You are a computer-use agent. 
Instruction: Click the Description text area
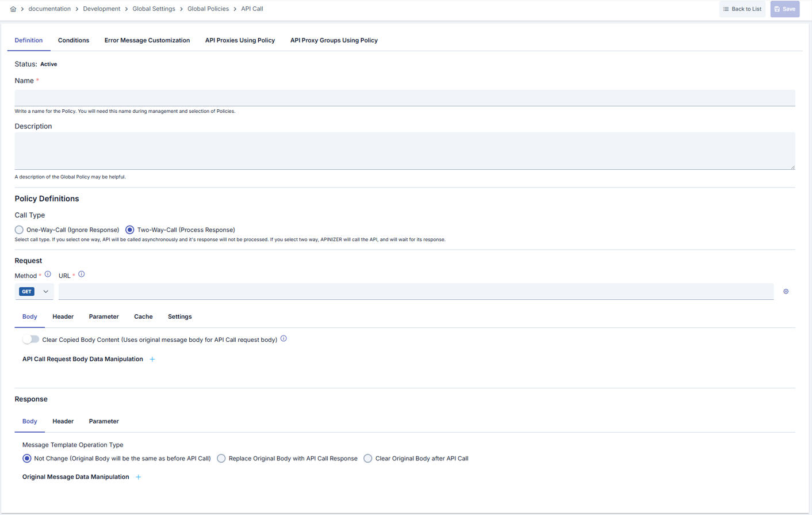coord(405,151)
